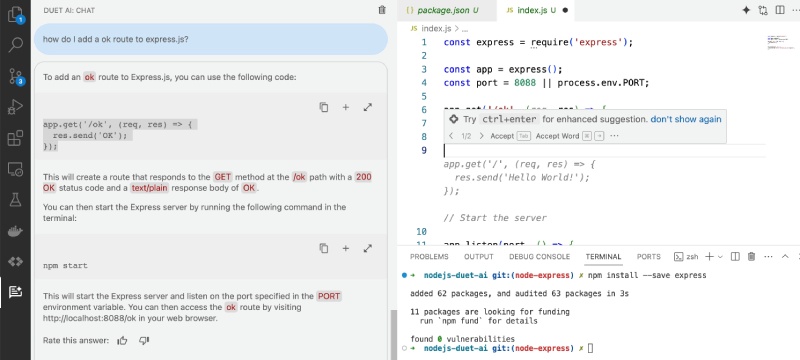This screenshot has height=360, width=800.
Task: Click the don't show again link
Action: pyautogui.click(x=686, y=119)
